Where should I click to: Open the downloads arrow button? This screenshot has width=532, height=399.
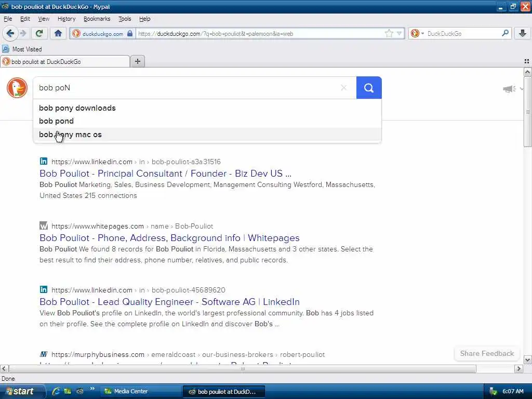click(523, 33)
